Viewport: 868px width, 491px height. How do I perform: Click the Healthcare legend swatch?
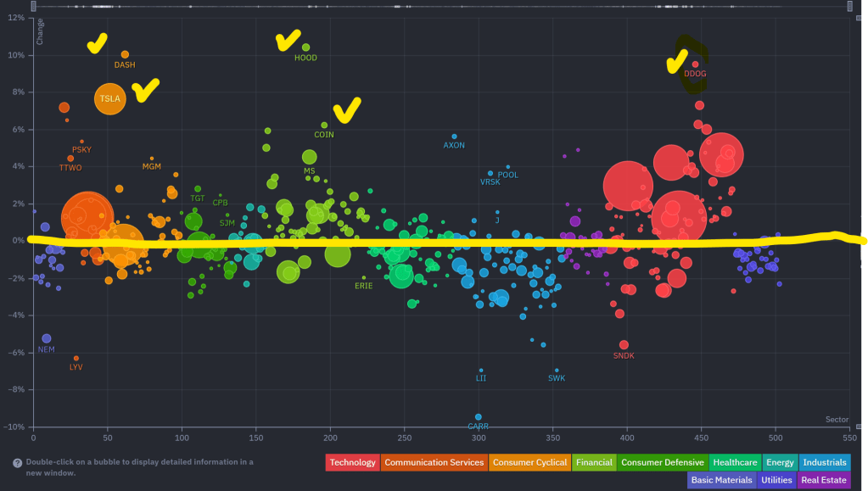point(735,462)
